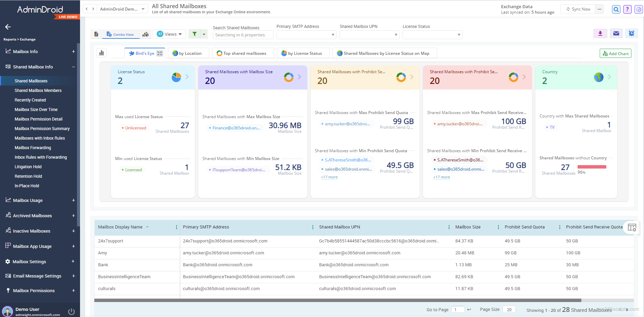
Task: Click the magnifier search icon in header
Action: point(616,10)
